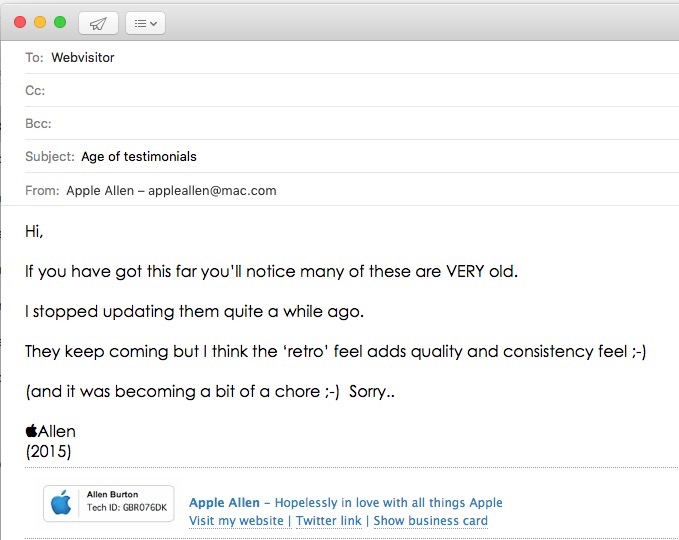Open the header fields dropdown in toolbar
The image size is (679, 540).
[x=145, y=22]
